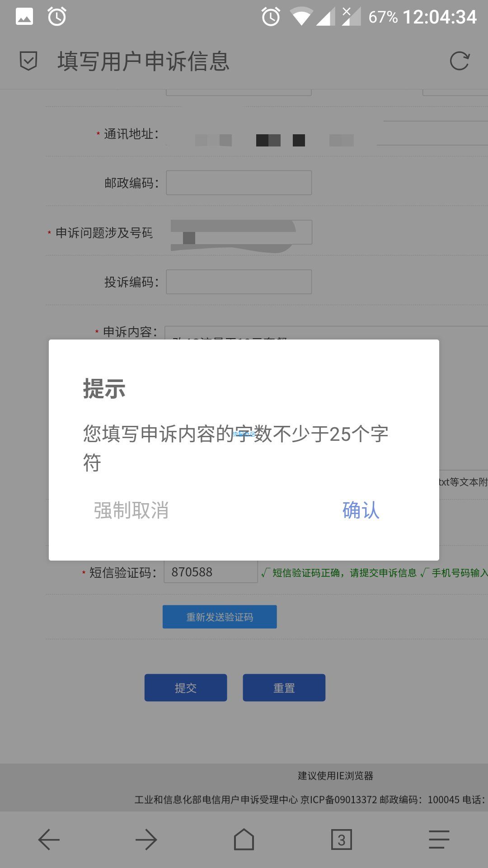Go forward with the right arrow icon
488x868 pixels.
coord(146,840)
